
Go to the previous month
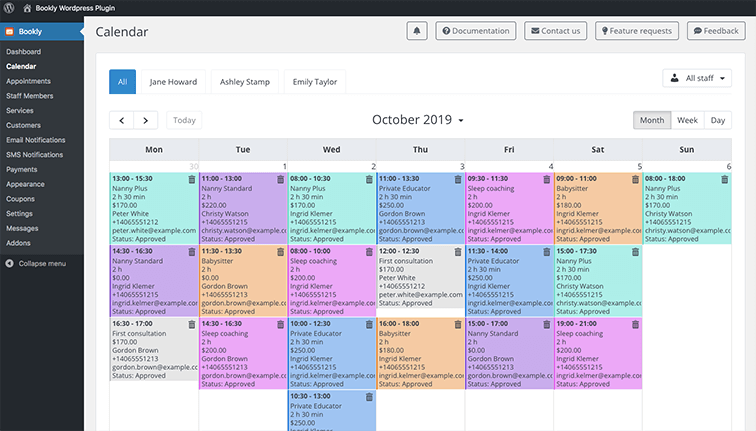(122, 121)
